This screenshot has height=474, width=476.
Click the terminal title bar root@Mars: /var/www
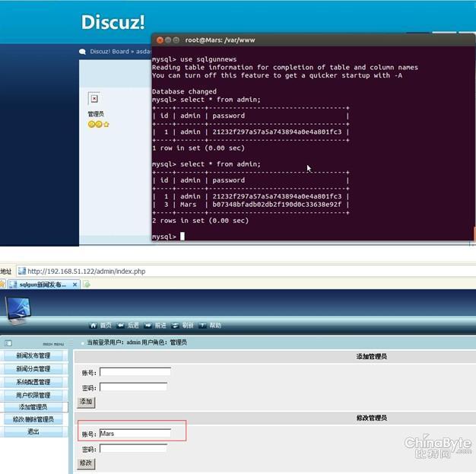pos(220,40)
